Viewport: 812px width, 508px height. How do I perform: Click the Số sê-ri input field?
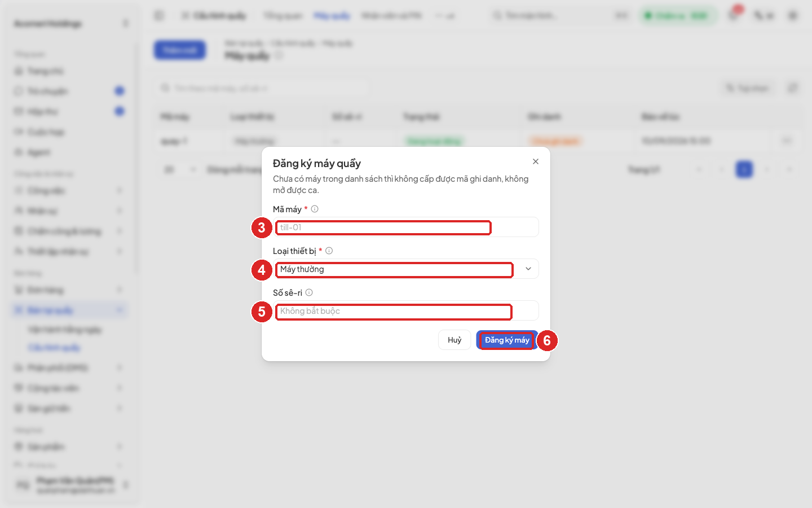point(406,310)
